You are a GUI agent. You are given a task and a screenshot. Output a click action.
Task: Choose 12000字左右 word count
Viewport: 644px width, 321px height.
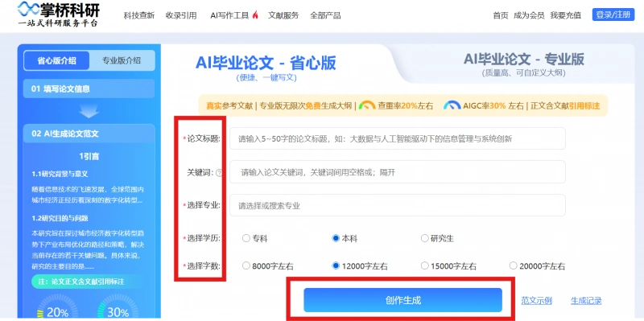(336, 266)
